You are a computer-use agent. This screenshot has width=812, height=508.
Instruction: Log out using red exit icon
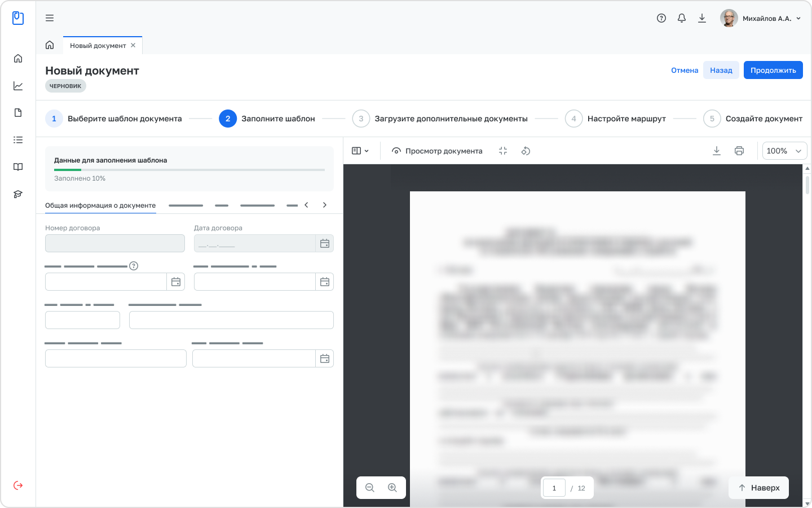pyautogui.click(x=18, y=485)
